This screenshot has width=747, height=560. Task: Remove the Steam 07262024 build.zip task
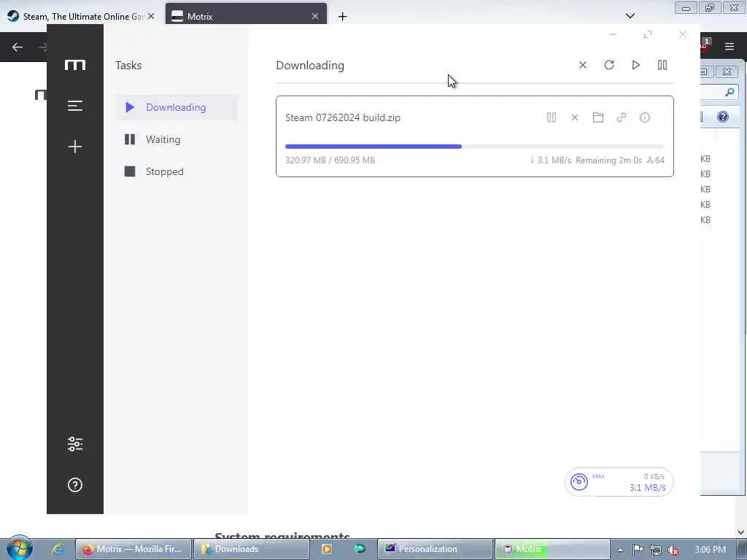click(575, 117)
